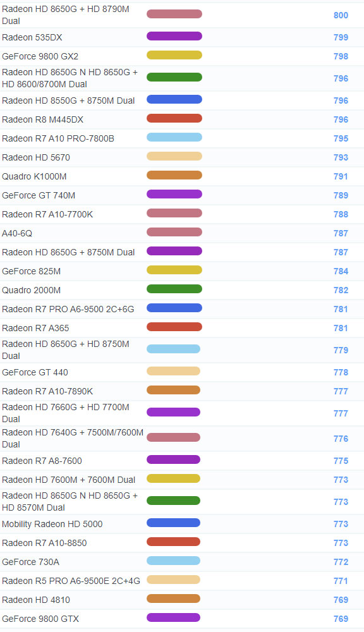Select the GeForce 730A name
364x632 pixels.
coord(30,562)
